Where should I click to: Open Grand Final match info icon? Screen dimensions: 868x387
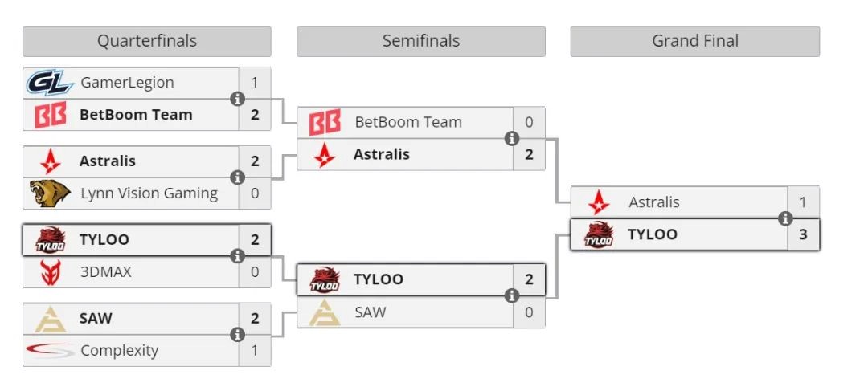click(x=785, y=218)
